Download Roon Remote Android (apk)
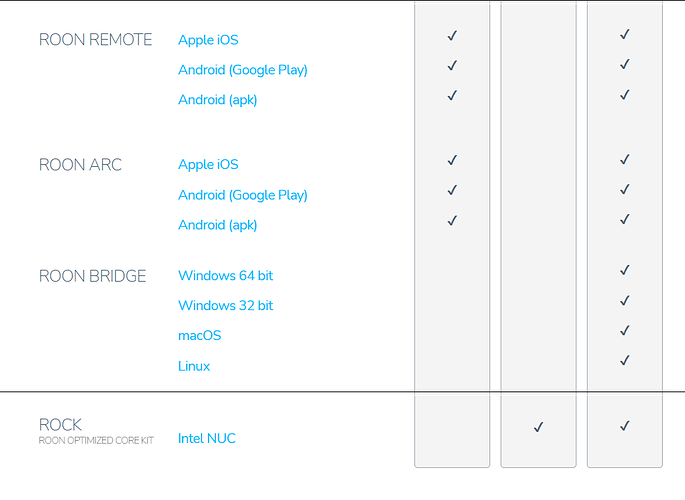 point(217,100)
